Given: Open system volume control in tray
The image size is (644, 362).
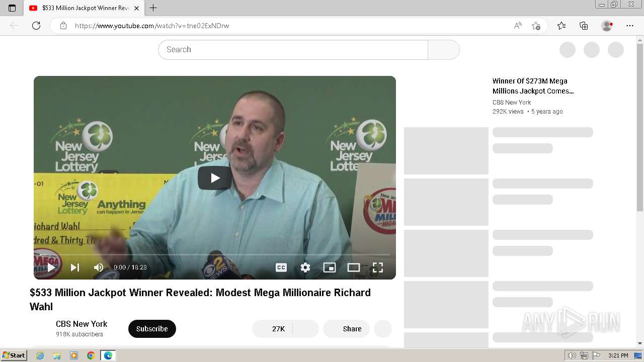Looking at the screenshot, I should 572,355.
